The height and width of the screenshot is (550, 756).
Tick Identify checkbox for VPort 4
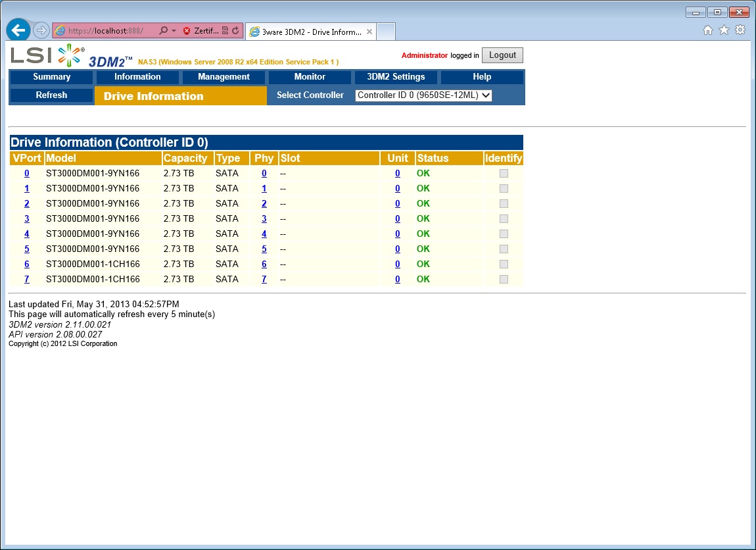tap(504, 234)
